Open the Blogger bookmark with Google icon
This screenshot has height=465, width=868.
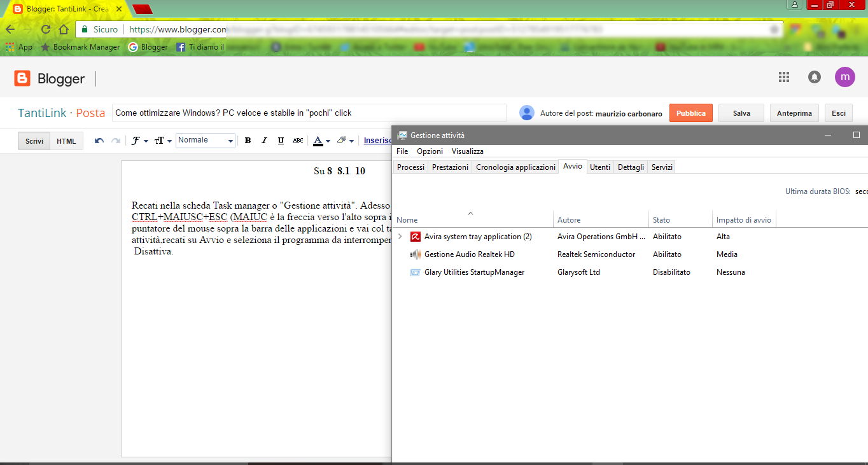148,47
